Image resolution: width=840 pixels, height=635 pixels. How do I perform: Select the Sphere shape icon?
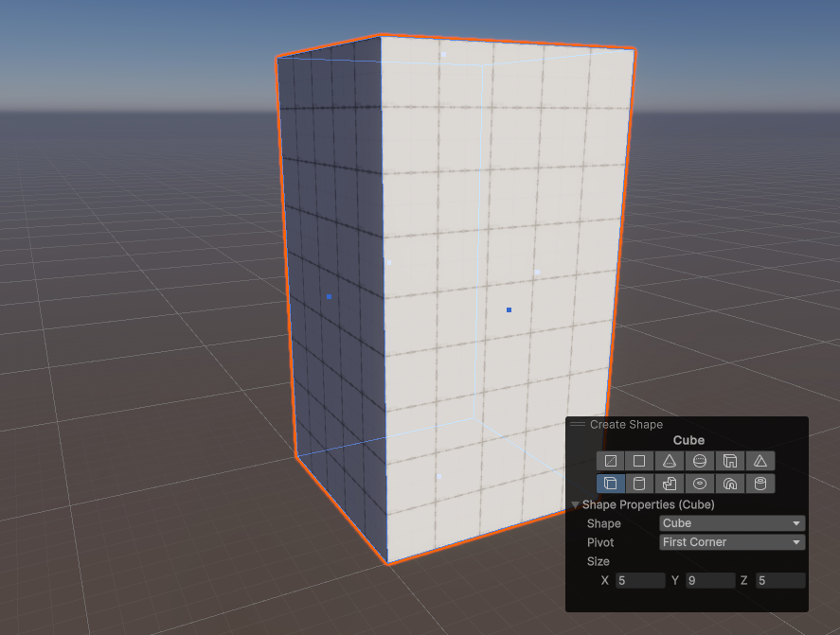tap(700, 461)
